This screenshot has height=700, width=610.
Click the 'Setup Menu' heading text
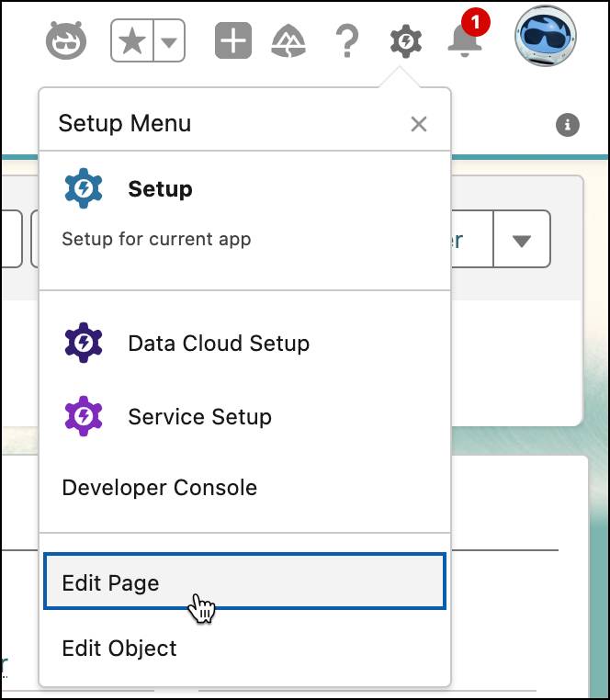pyautogui.click(x=125, y=123)
